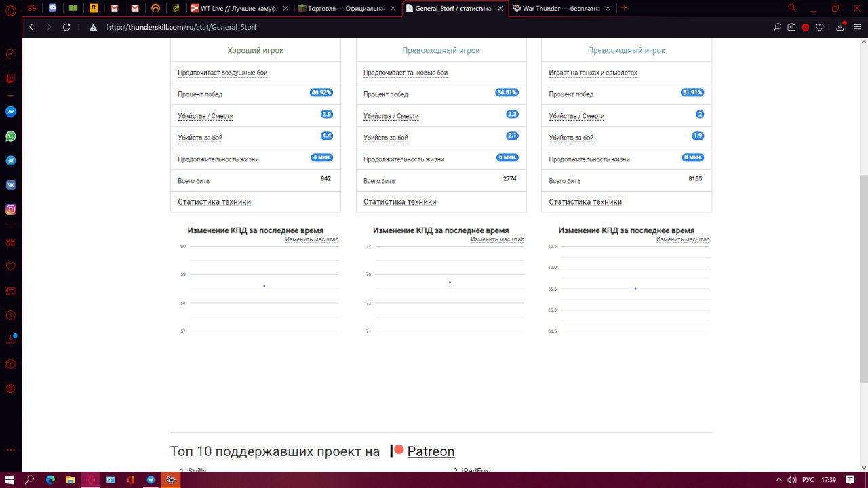Open the Patreon link
This screenshot has width=868, height=488.
click(431, 451)
